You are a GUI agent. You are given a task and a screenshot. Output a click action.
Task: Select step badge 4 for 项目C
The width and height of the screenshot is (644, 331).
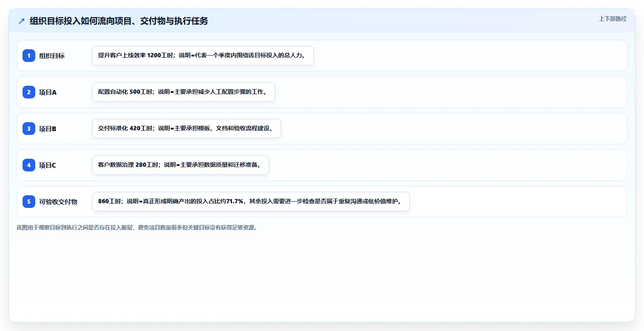29,165
